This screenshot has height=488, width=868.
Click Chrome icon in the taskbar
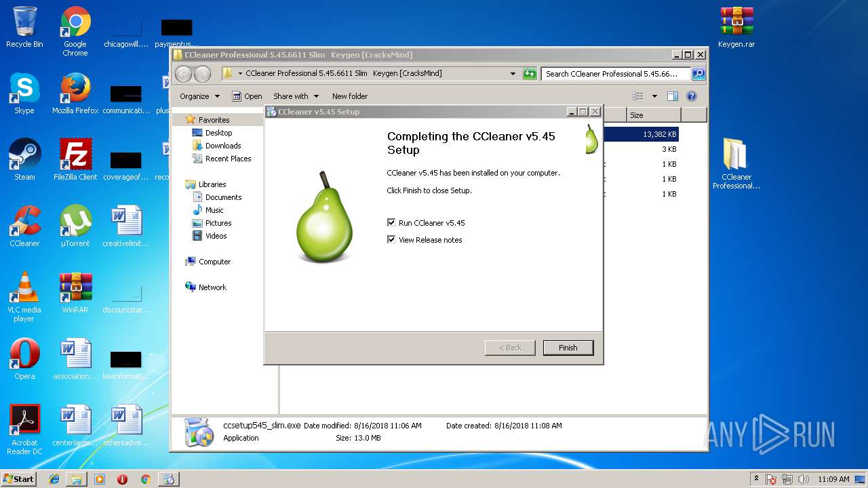tap(145, 479)
